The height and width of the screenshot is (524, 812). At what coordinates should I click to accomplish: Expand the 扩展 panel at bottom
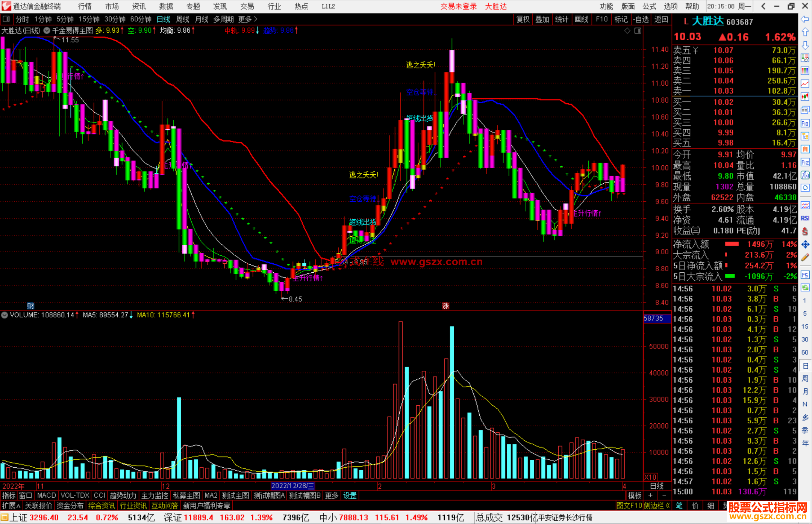(x=11, y=506)
